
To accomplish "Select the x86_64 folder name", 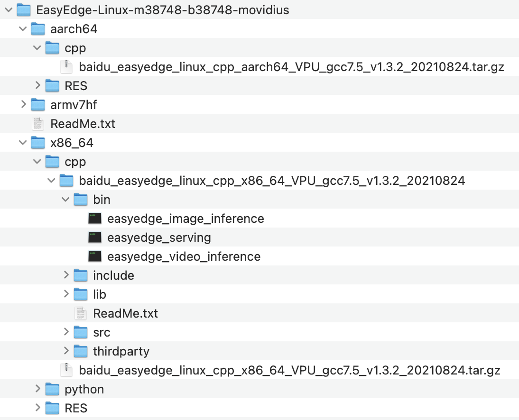I will click(72, 143).
